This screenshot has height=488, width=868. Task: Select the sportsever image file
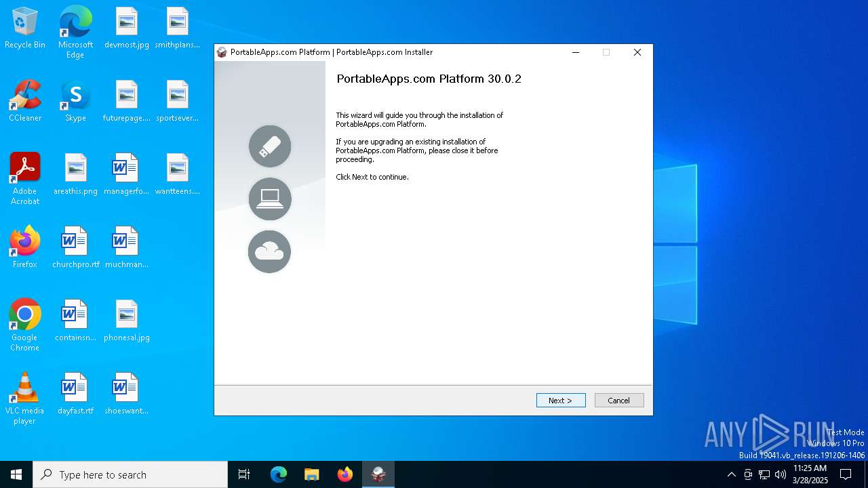(177, 102)
